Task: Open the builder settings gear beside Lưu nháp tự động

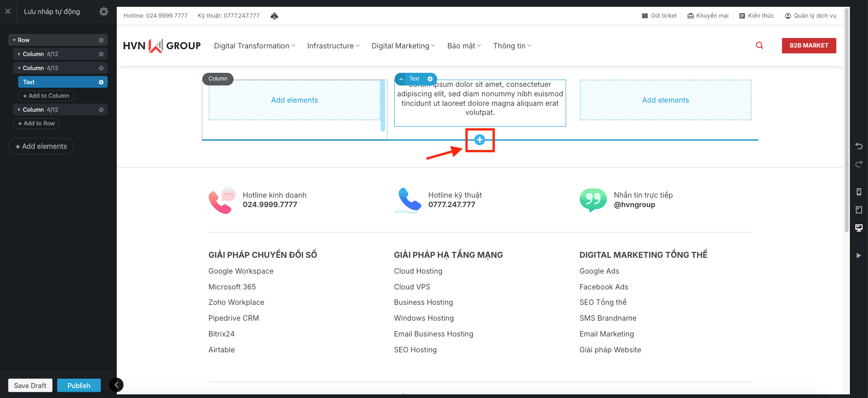Action: (x=104, y=12)
